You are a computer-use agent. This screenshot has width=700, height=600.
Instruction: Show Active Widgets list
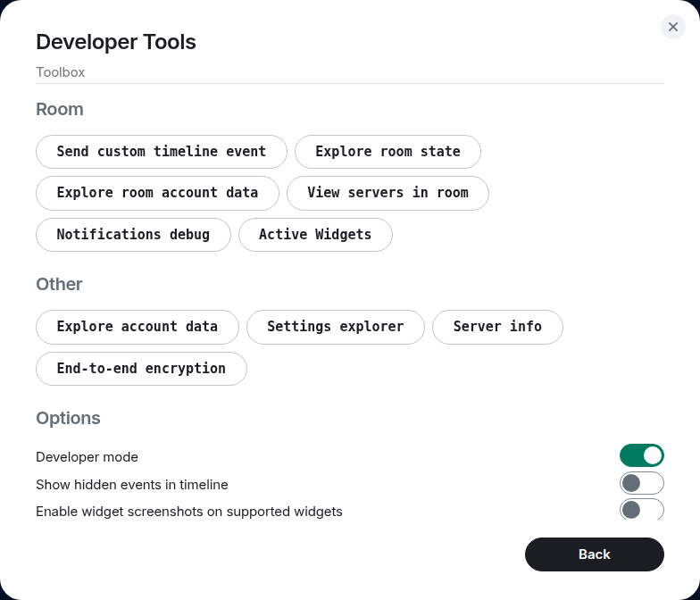point(315,235)
